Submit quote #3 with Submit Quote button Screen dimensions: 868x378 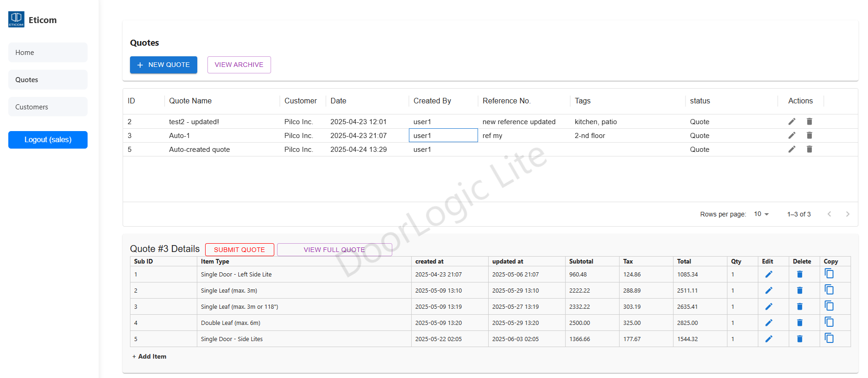[239, 250]
